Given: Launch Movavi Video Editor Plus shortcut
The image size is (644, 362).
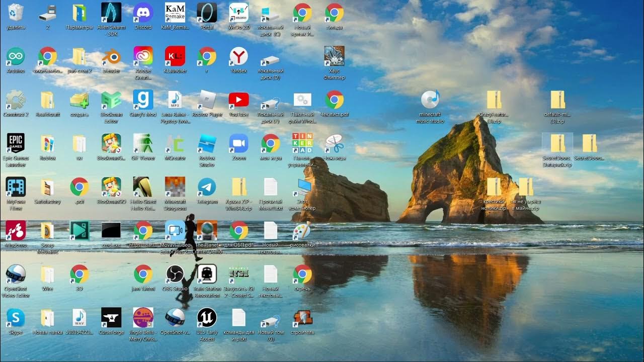Looking at the screenshot, I should tap(175, 230).
